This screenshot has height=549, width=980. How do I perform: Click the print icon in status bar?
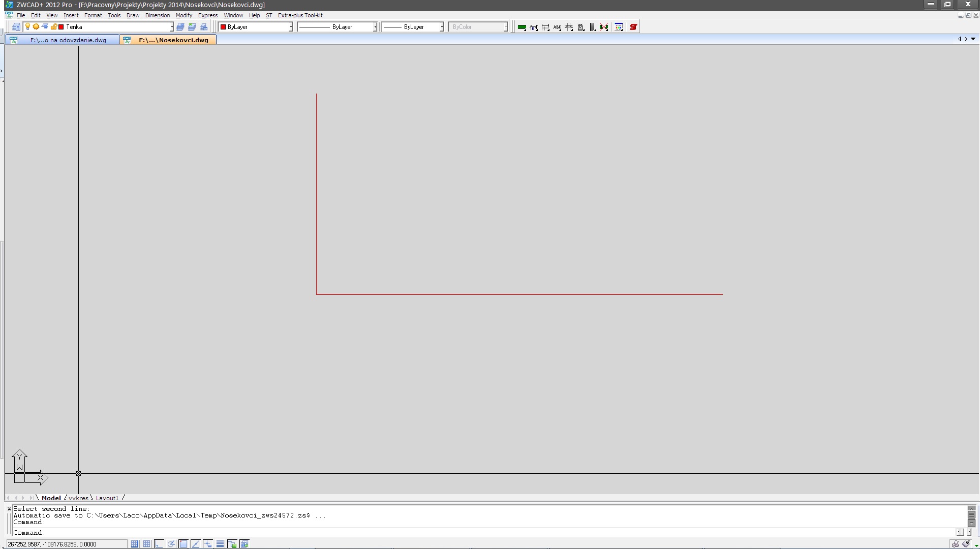[x=955, y=544]
